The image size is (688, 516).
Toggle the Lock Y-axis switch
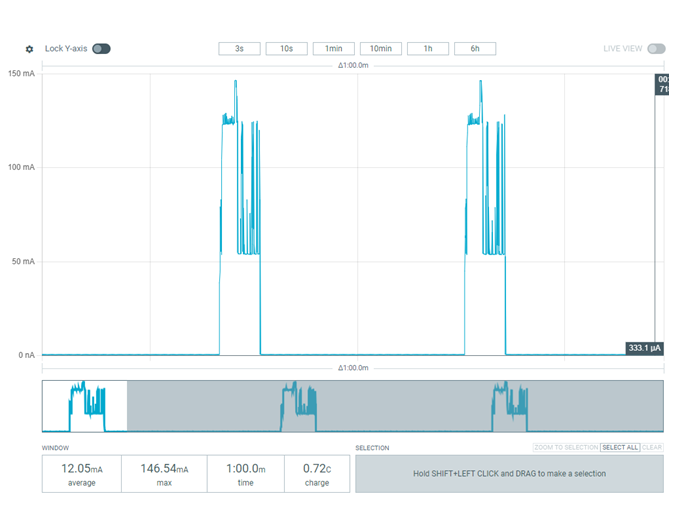point(101,49)
